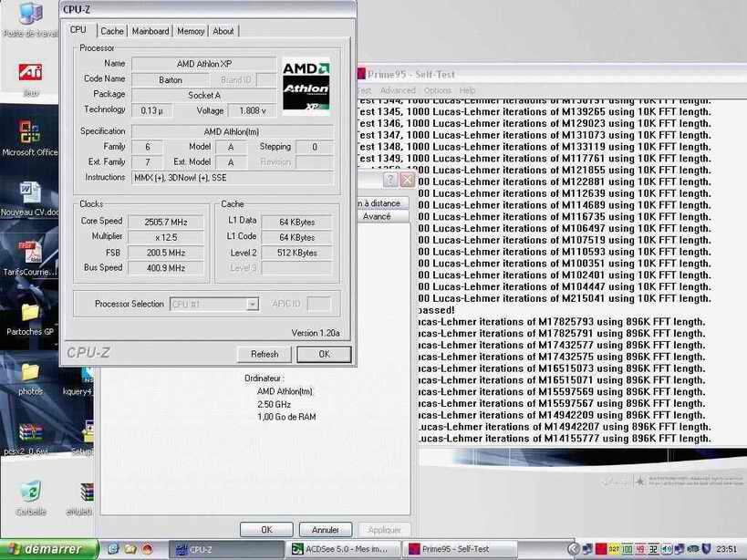Switch to ACDSee 5.0 taskbar button
The image size is (747, 560).
343,549
